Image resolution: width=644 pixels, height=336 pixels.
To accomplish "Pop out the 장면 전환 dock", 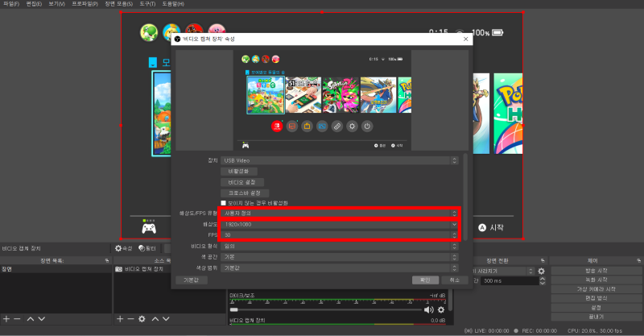I will point(543,261).
